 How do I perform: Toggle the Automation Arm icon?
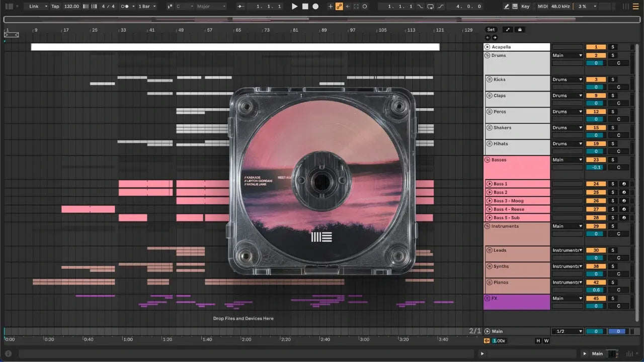(339, 7)
